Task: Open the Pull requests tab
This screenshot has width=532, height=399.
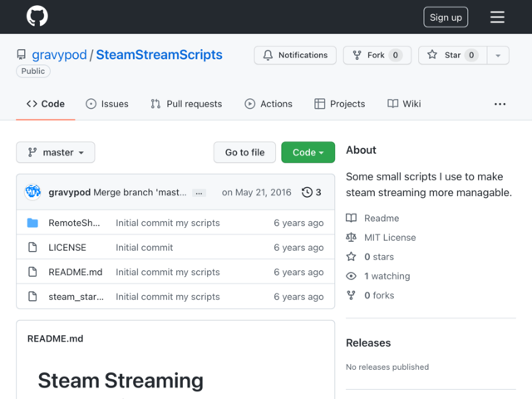Action: [186, 104]
